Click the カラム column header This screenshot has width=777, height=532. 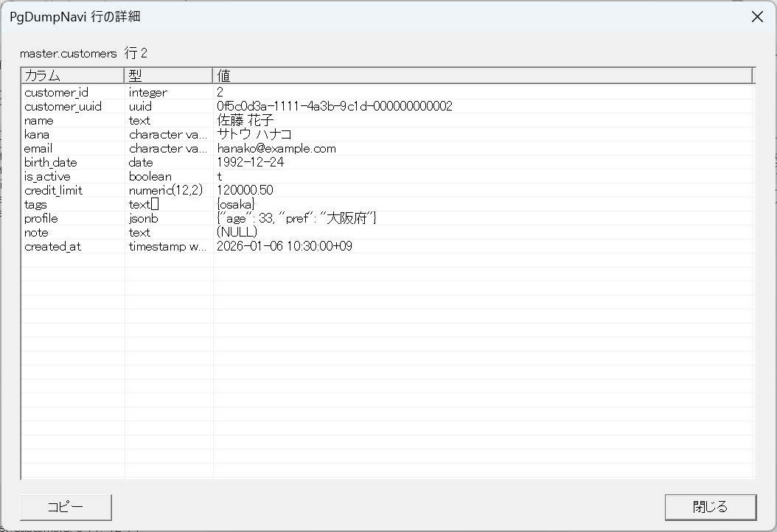(72, 75)
